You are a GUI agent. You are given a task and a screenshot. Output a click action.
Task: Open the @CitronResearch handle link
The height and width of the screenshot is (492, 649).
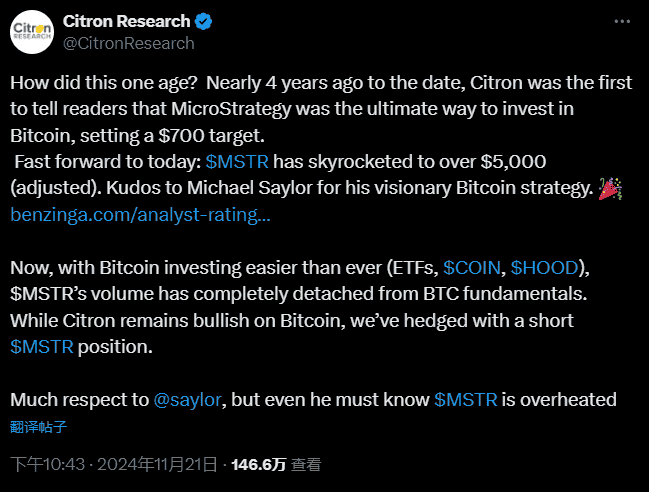tap(129, 43)
